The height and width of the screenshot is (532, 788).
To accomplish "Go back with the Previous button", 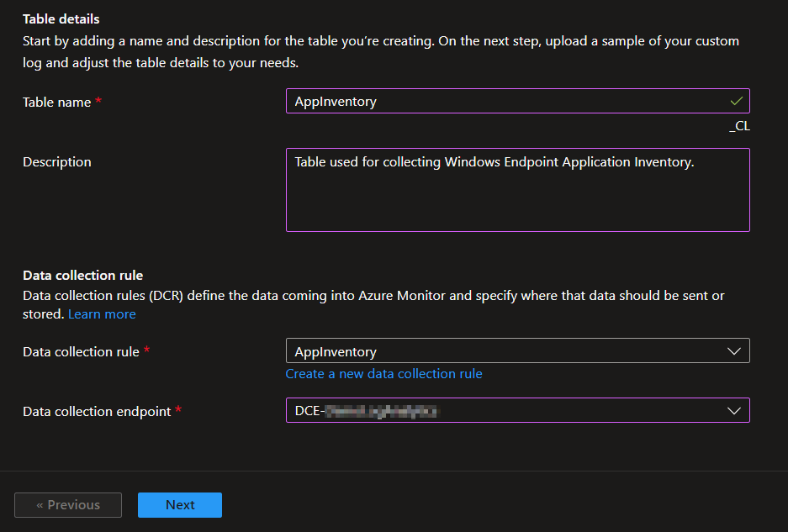I will coord(68,505).
